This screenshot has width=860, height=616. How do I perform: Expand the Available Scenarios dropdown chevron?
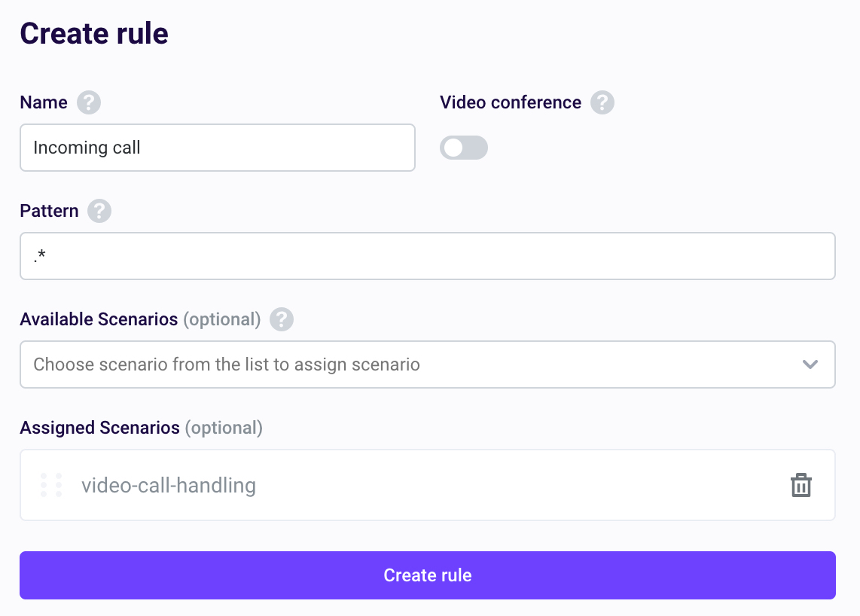tap(810, 364)
